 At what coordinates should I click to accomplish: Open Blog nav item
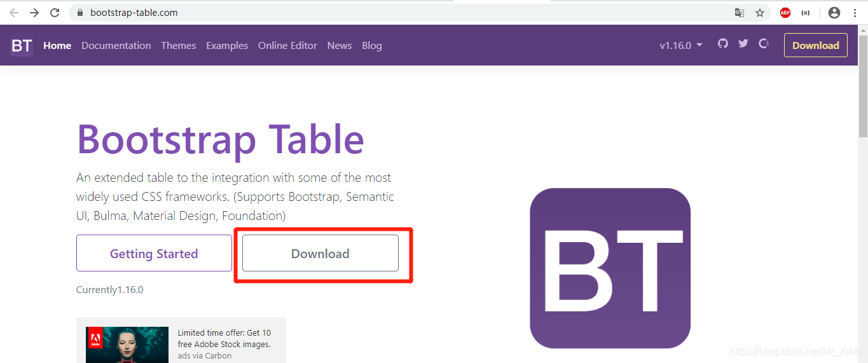pyautogui.click(x=372, y=46)
